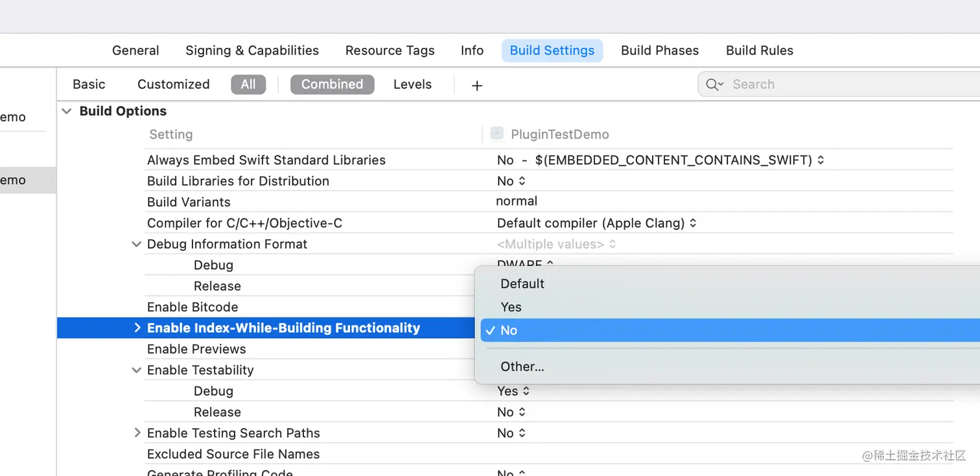Show Customized build settings only
This screenshot has height=476, width=980.
(173, 84)
